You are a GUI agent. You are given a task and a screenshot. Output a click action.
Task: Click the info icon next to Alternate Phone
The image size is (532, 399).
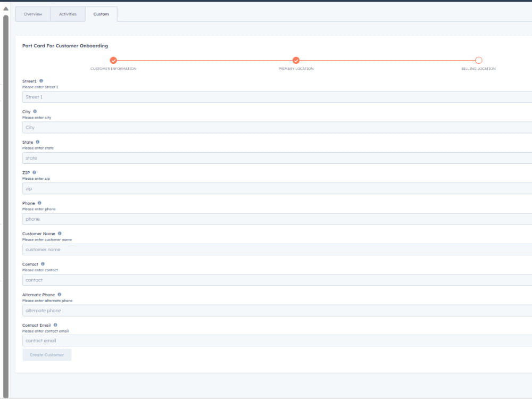pos(60,295)
